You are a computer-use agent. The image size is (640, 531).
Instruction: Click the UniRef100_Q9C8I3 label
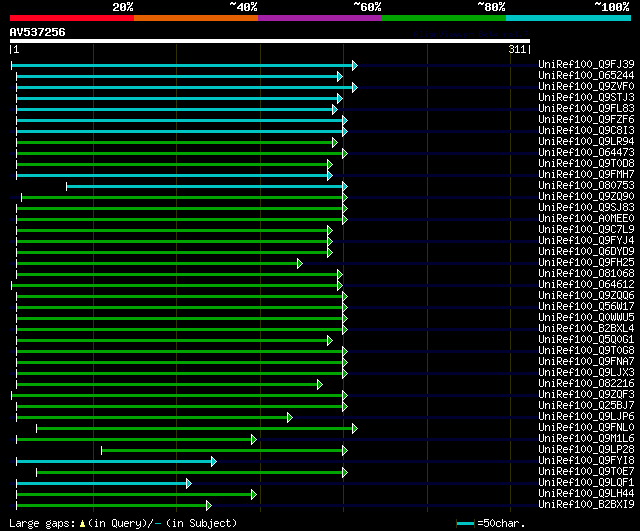[x=586, y=130]
